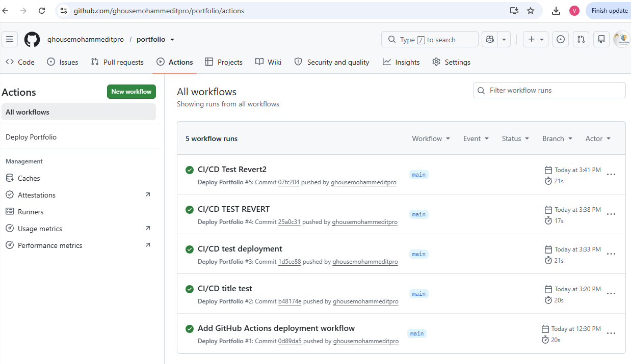Open ghousemohammeditpro owner link
The image size is (631, 364).
click(x=86, y=40)
